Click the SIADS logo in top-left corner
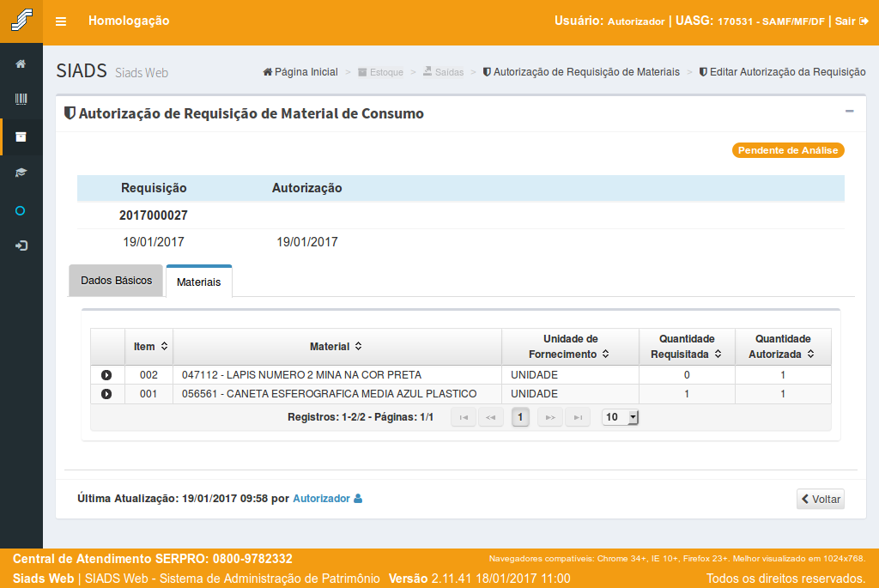Screen dimensions: 879x588 tap(21, 21)
